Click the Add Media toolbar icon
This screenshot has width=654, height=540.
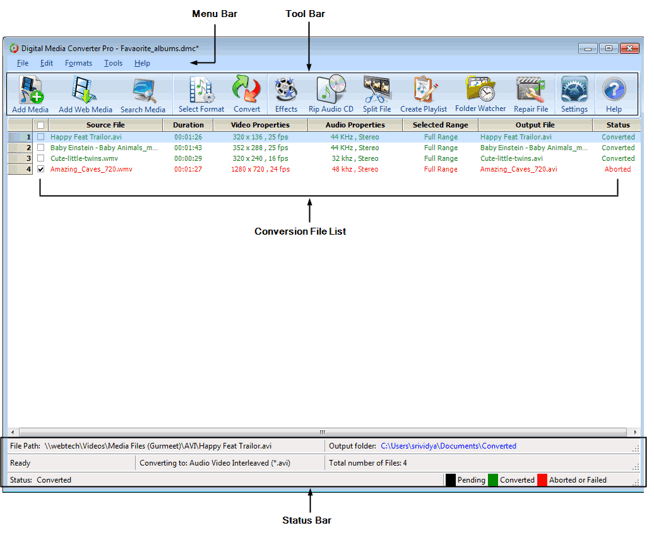click(x=30, y=93)
